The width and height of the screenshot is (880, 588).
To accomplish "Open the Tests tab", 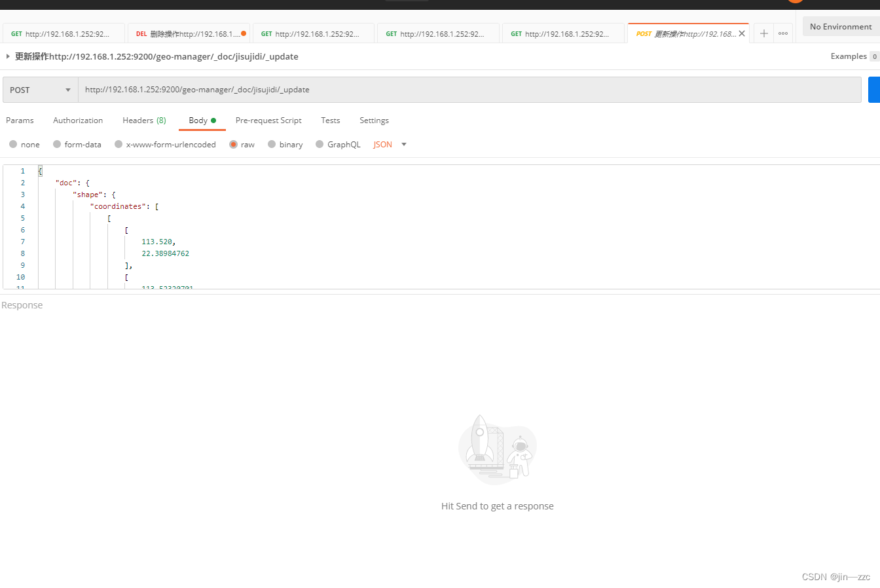I will [331, 120].
